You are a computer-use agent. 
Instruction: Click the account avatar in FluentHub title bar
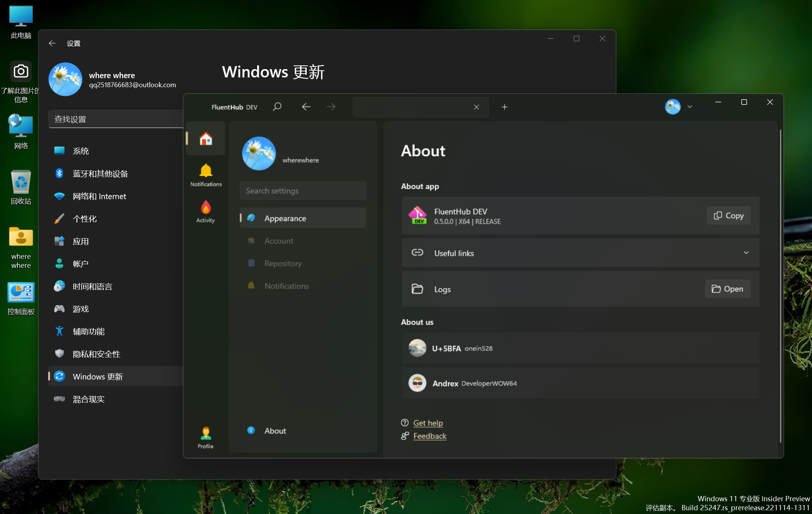point(673,107)
